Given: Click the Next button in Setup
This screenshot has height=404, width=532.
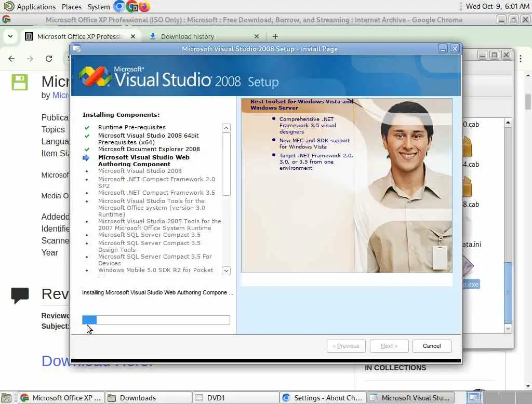Looking at the screenshot, I should point(389,346).
